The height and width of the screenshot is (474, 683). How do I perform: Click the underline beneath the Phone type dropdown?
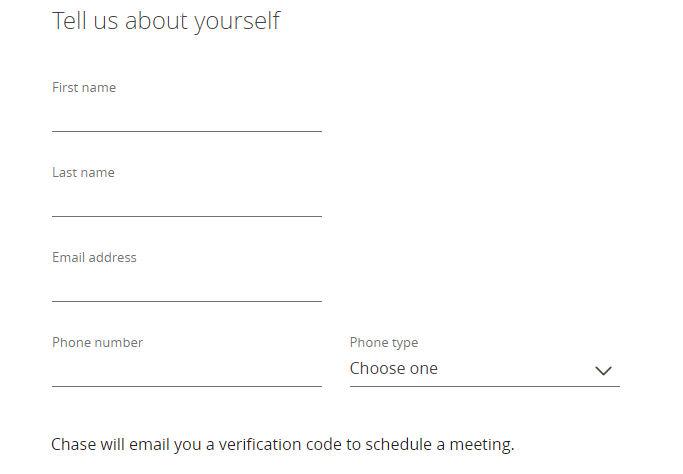(484, 386)
